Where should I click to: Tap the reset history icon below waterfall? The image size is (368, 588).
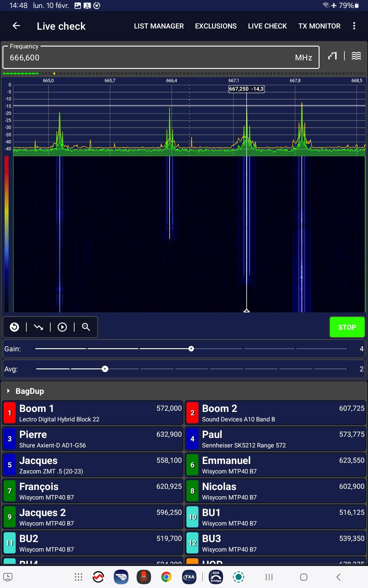tap(14, 327)
